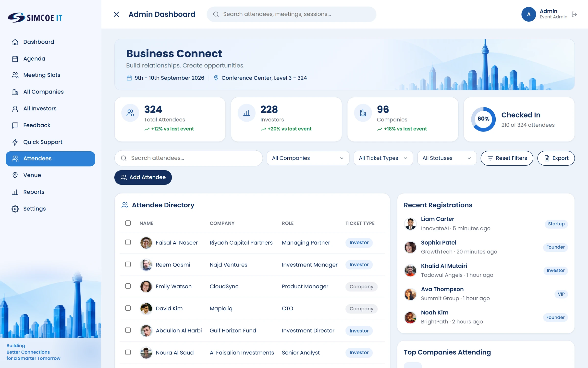Expand the All Statuses dropdown

pos(447,158)
